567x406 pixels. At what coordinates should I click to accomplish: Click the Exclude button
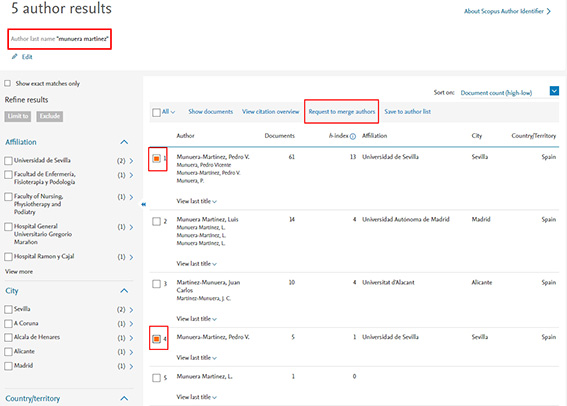point(50,116)
